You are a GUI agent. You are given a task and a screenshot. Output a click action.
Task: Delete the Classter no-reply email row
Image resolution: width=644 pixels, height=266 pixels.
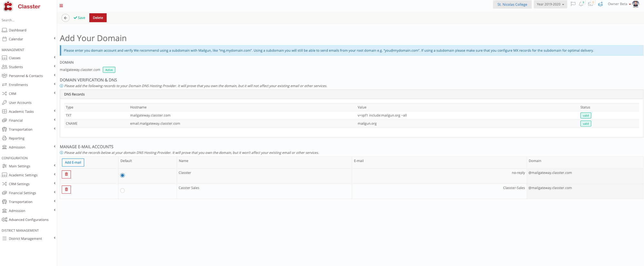[x=66, y=174]
